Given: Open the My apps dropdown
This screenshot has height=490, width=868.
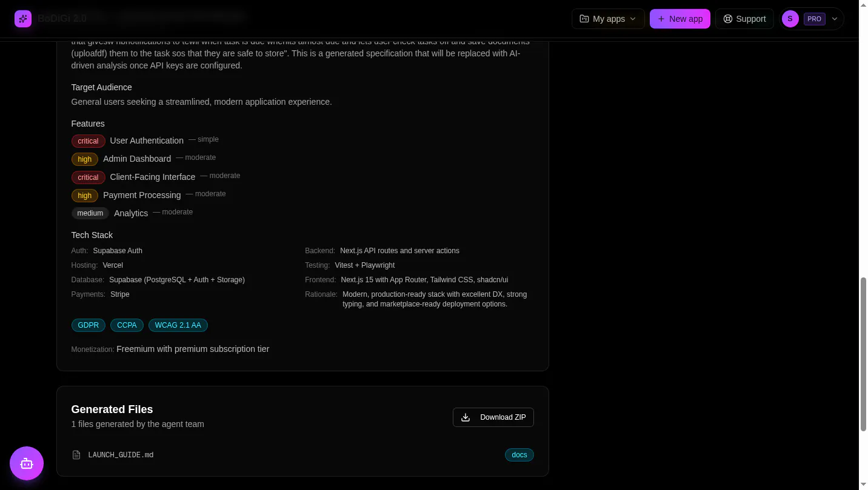Looking at the screenshot, I should 608,19.
